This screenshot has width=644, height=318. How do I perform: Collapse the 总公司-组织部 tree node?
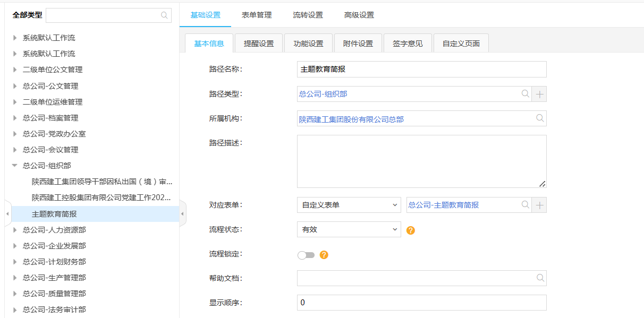[15, 166]
